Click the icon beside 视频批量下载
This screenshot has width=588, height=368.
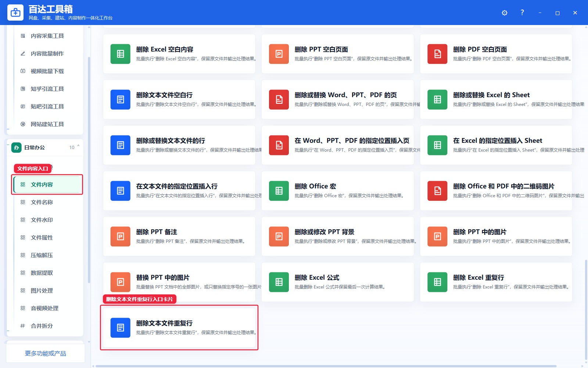[x=23, y=71]
